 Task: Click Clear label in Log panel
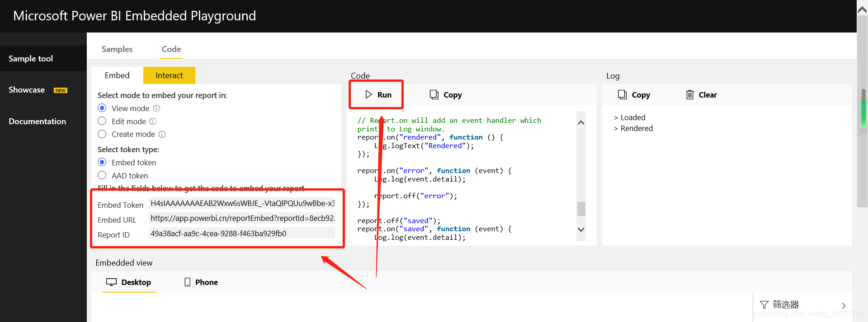(708, 95)
